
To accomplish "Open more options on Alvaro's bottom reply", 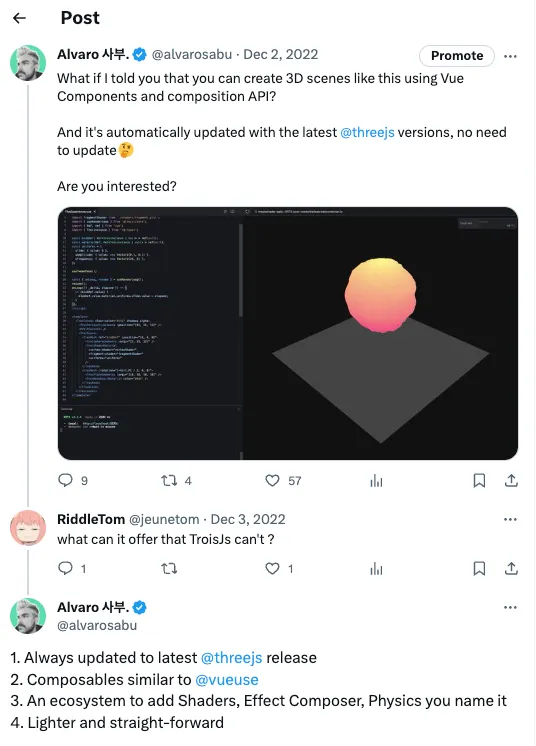I will pyautogui.click(x=510, y=607).
